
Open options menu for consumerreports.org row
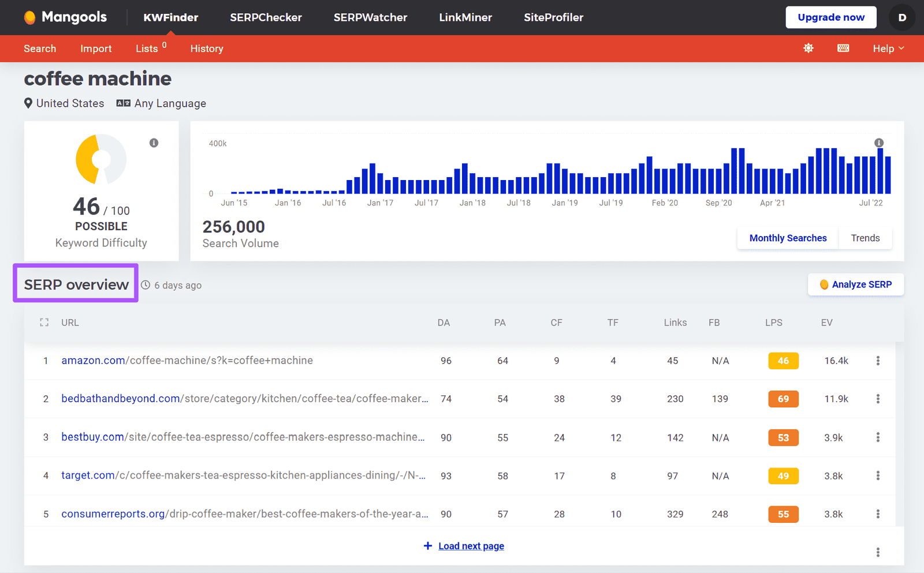[878, 514]
